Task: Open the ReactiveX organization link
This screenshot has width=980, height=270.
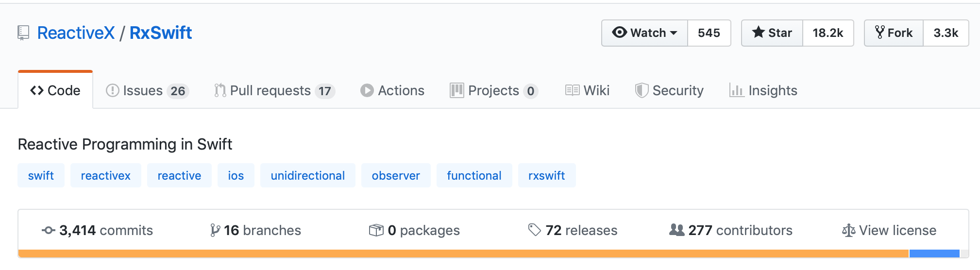Action: [76, 33]
